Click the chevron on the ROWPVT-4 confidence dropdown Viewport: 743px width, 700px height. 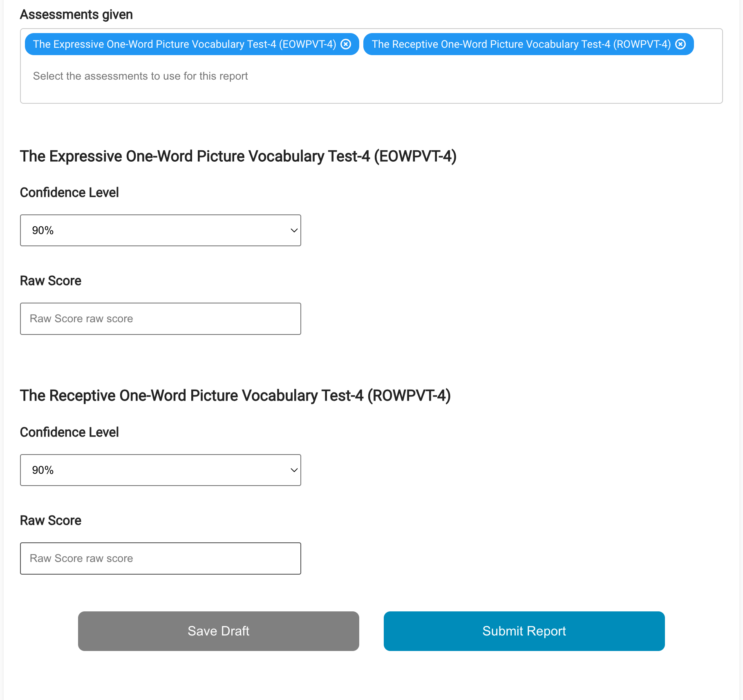tap(294, 470)
